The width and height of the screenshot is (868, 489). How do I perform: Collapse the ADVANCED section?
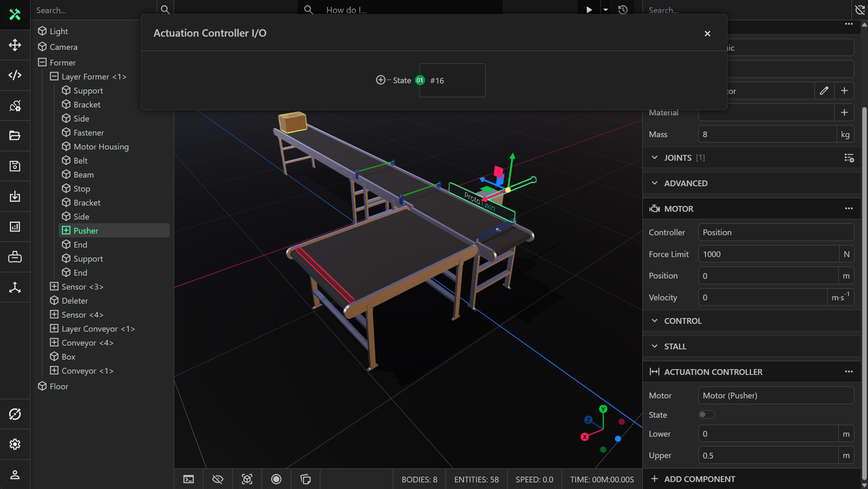tap(655, 183)
